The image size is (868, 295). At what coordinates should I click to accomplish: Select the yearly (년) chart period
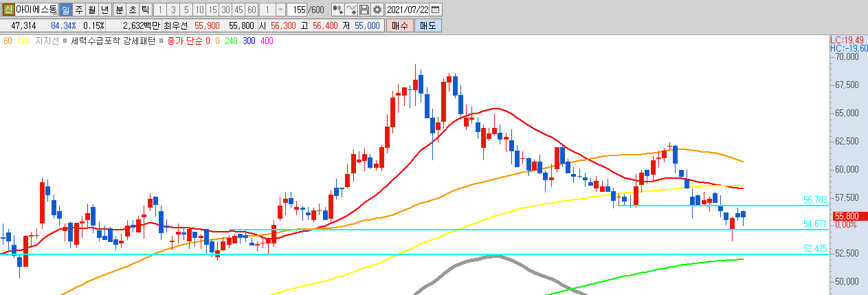click(104, 10)
